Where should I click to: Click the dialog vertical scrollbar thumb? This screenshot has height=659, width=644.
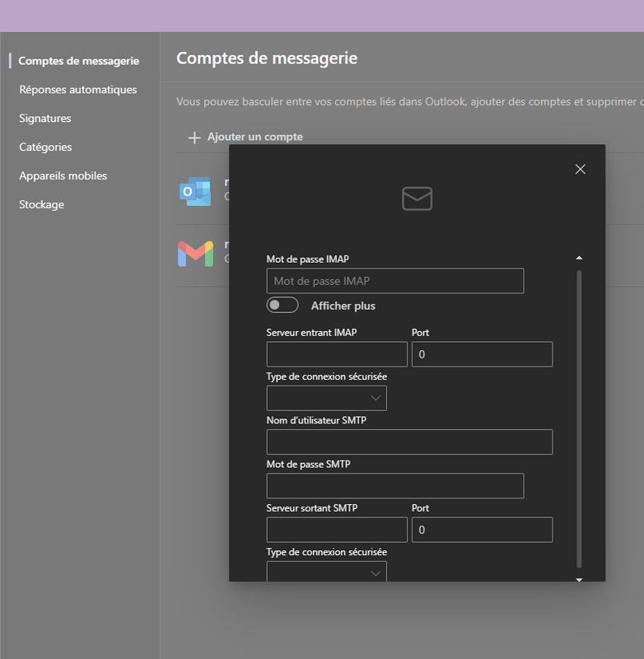click(579, 419)
